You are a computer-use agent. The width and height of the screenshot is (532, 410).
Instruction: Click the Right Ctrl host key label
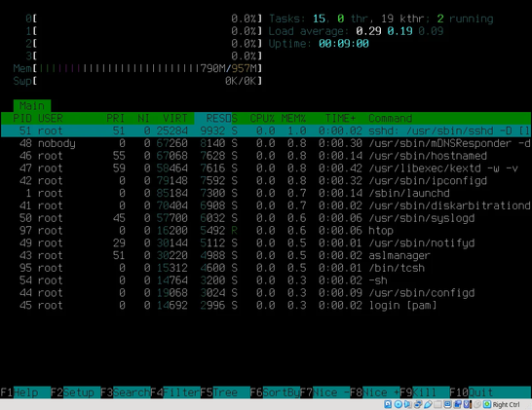click(x=507, y=404)
